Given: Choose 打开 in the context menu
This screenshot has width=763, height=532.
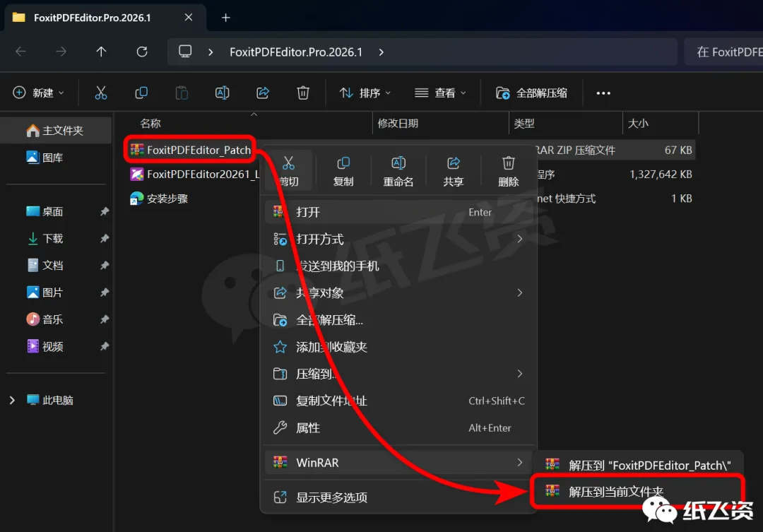Looking at the screenshot, I should pyautogui.click(x=398, y=212).
